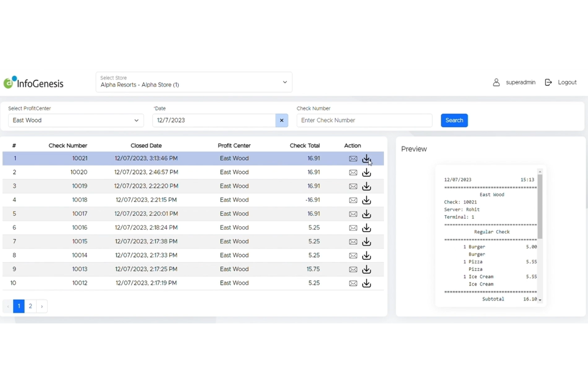Click the 15.75 check total
Image resolution: width=588 pixels, height=392 pixels.
[x=313, y=269]
